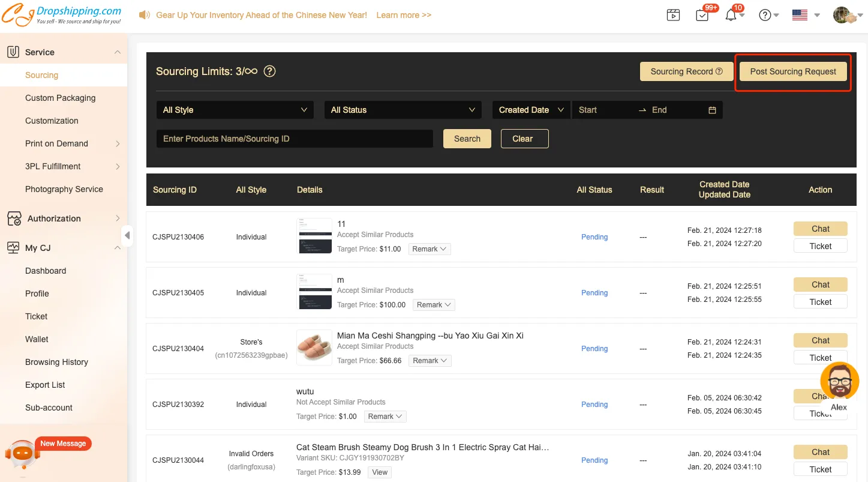Open the video tutorial icon in header
868x482 pixels.
pos(673,16)
